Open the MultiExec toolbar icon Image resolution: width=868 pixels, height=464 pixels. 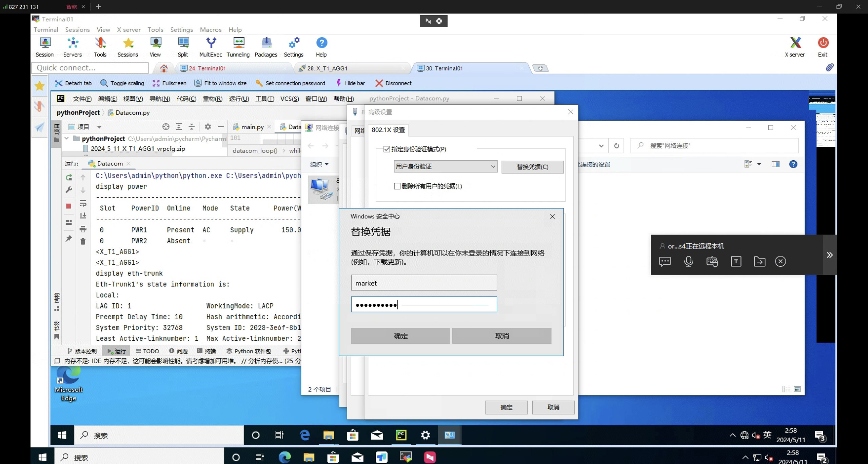point(211,47)
